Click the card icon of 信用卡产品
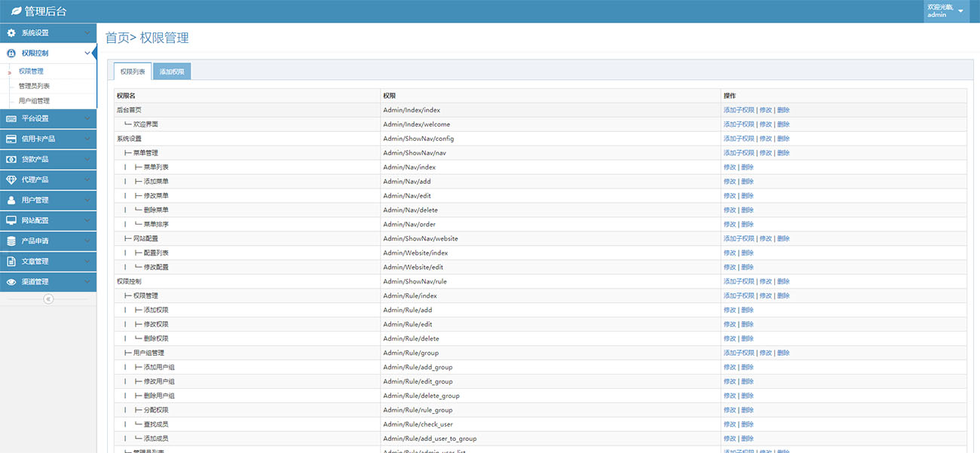This screenshot has height=453, width=980. point(11,139)
